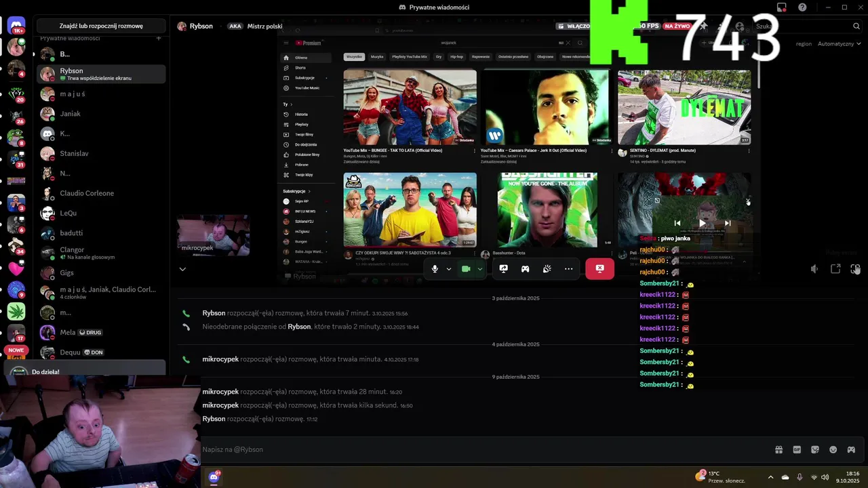Open pink heart server icon
Image resolution: width=868 pixels, height=488 pixels.
16,268
